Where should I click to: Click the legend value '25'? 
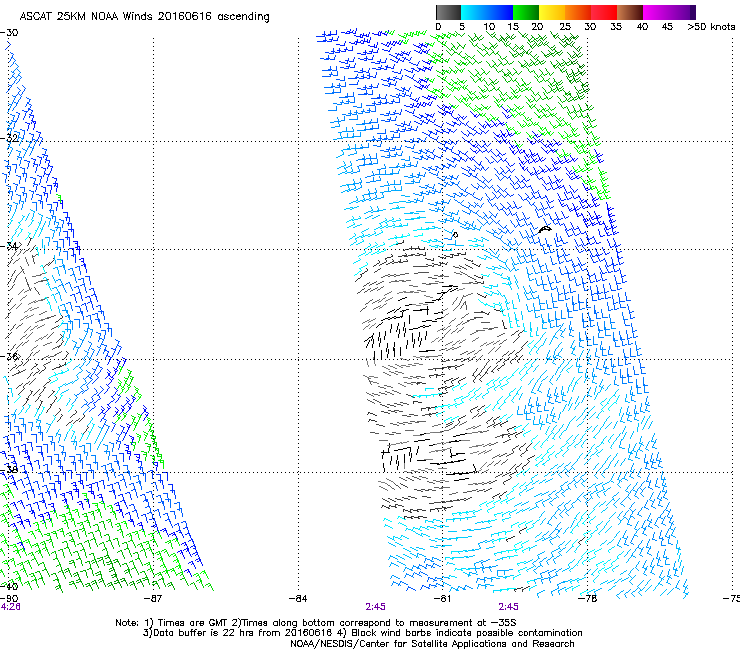coord(565,27)
